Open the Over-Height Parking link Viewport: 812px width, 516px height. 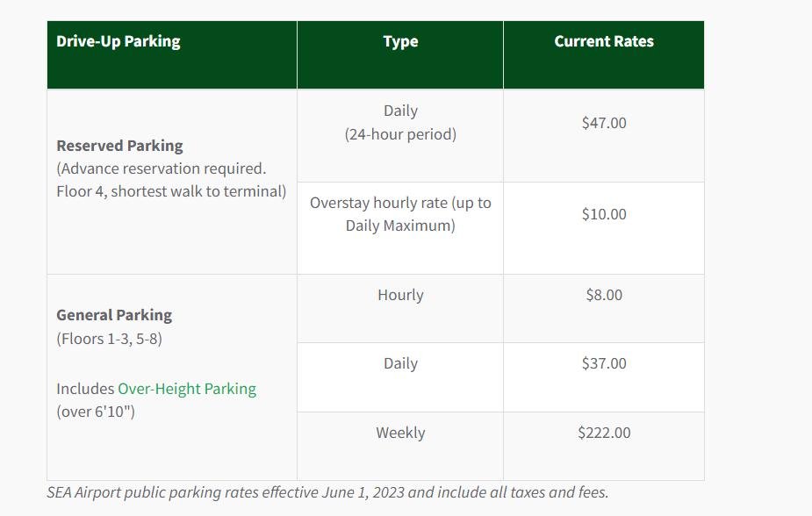click(x=187, y=388)
